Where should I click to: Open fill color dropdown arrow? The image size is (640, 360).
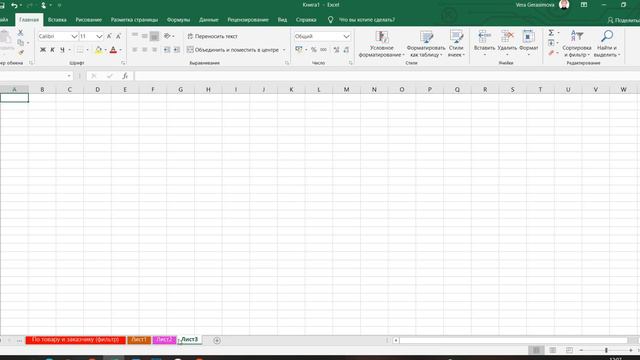pos(105,50)
